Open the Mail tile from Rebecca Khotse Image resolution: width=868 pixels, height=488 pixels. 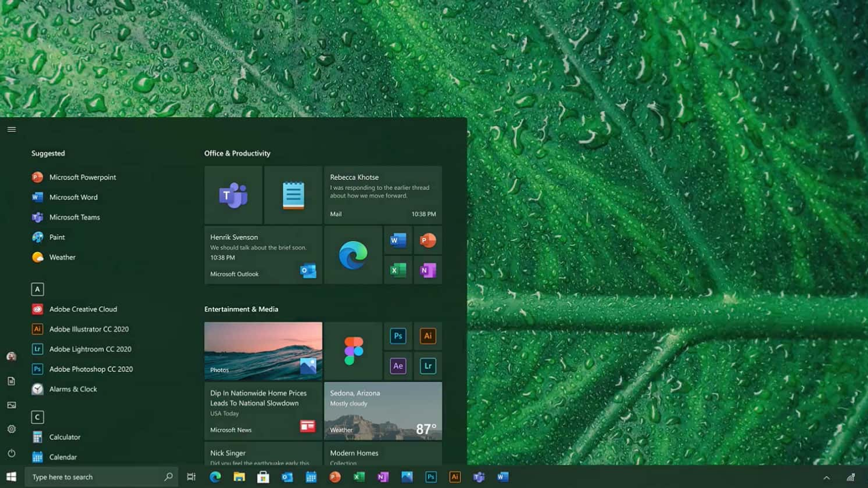click(x=383, y=195)
